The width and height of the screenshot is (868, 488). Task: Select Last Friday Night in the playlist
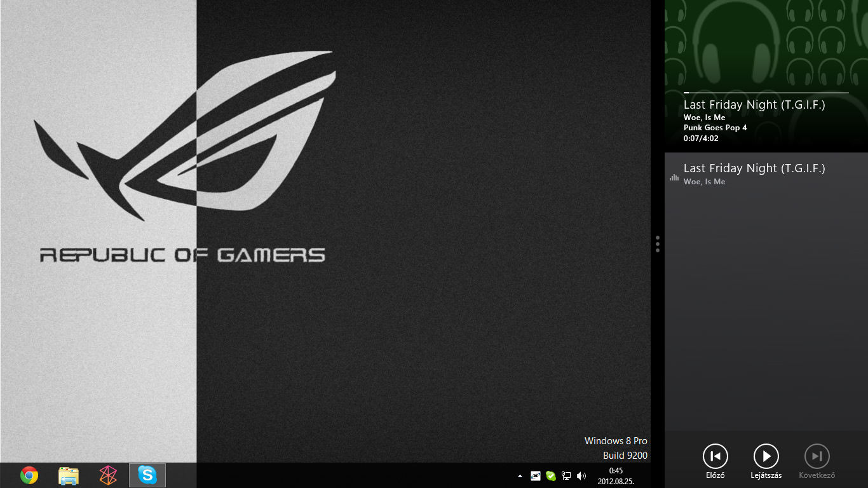click(x=766, y=173)
